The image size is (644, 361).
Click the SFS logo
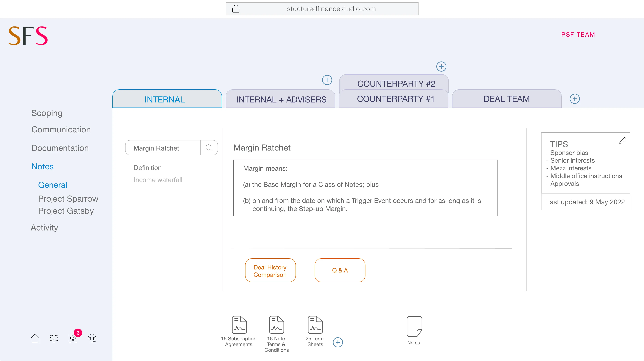click(28, 36)
